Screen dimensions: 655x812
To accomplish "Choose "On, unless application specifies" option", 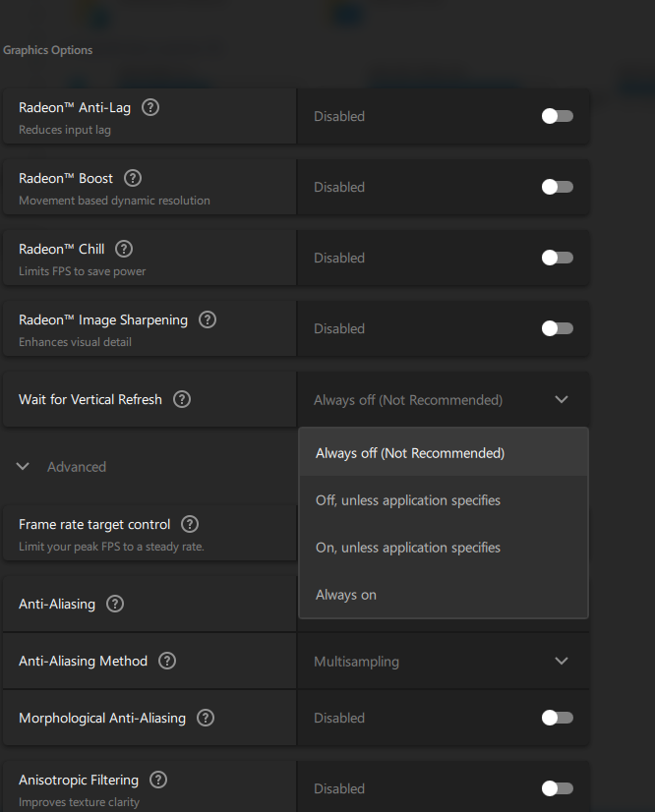I will click(x=408, y=548).
